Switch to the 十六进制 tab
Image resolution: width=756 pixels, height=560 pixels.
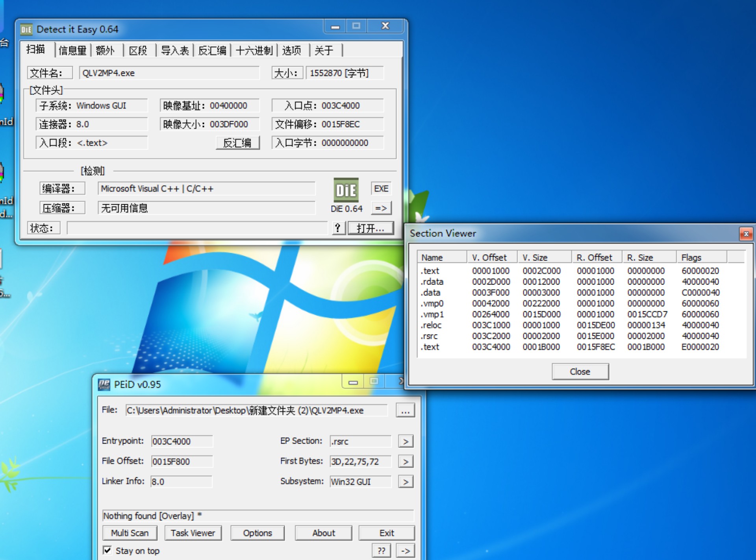(x=254, y=50)
